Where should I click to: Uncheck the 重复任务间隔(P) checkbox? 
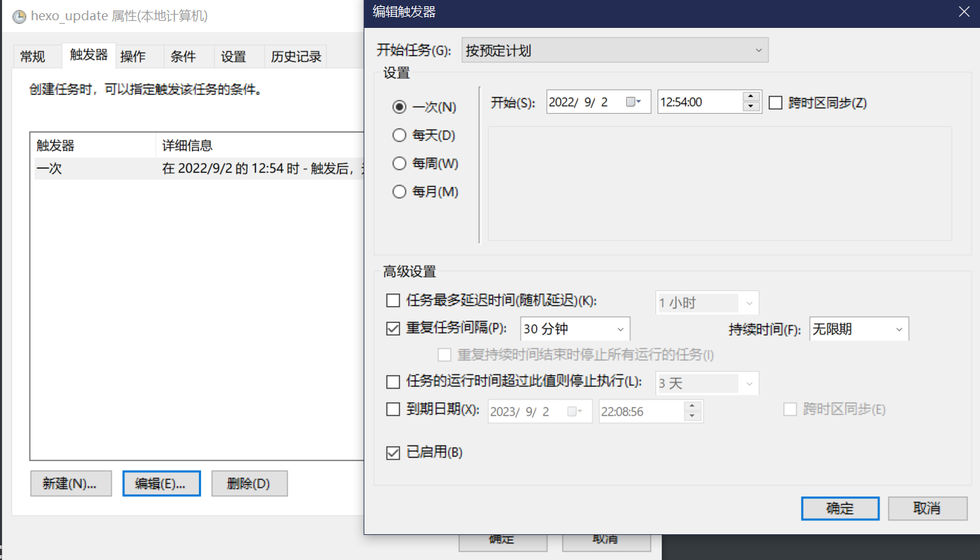(393, 328)
